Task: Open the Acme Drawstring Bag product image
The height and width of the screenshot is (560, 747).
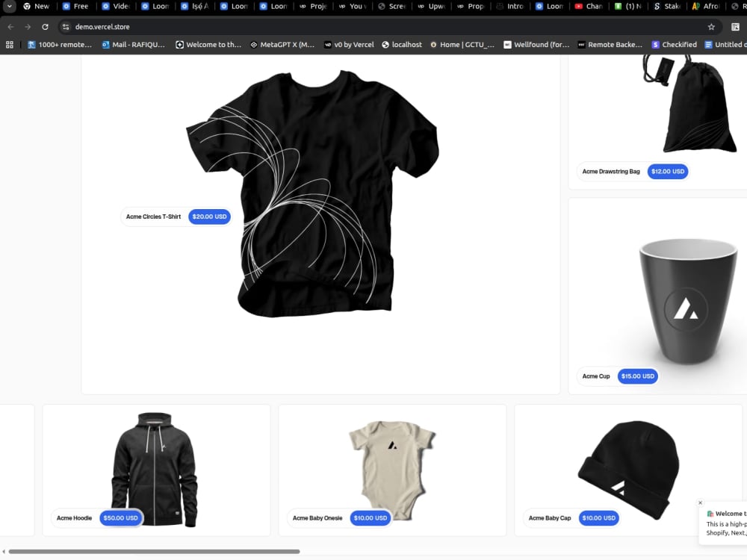Action: [x=691, y=104]
